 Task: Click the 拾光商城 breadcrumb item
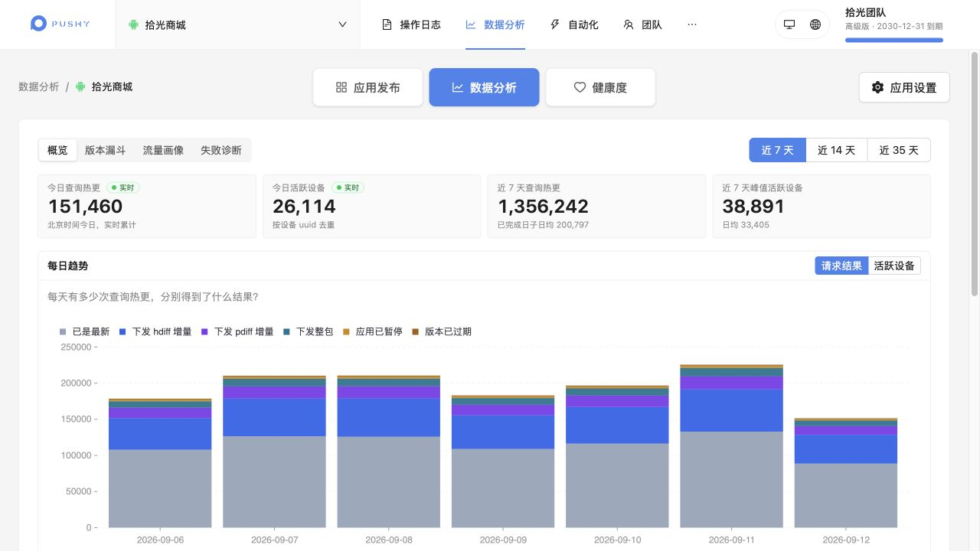click(112, 86)
